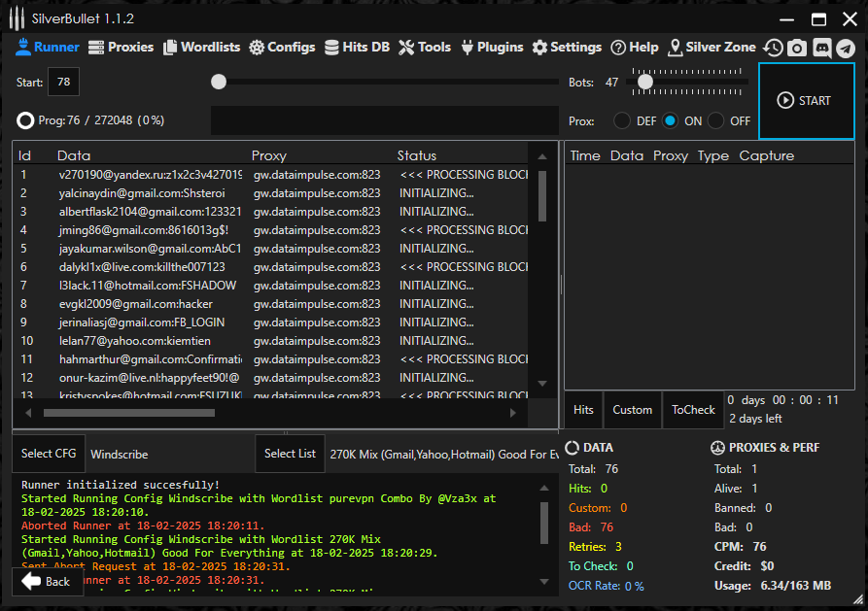Open the Plugins section

[491, 47]
